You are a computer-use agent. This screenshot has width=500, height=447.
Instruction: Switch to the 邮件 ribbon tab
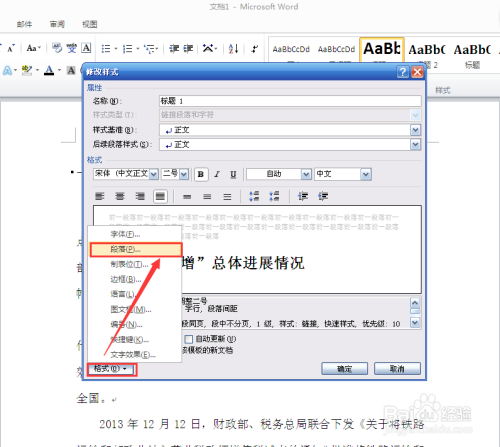(x=24, y=24)
